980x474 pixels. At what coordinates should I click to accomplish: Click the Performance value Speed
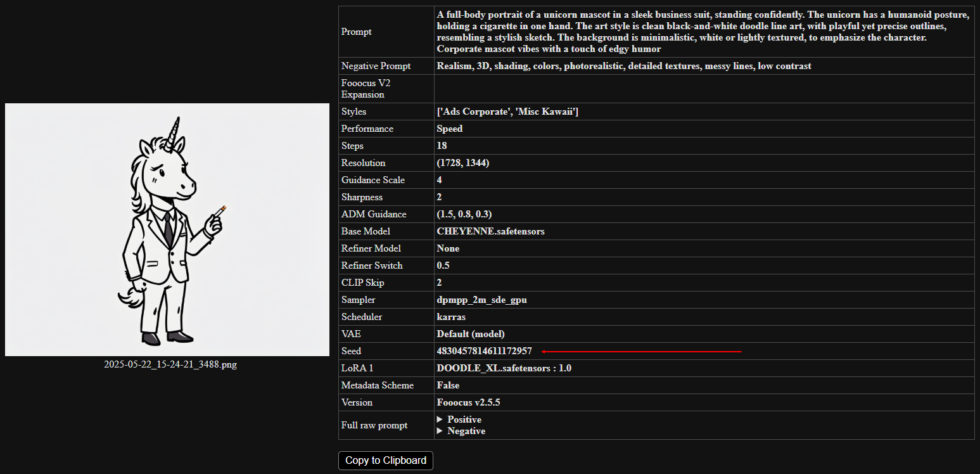(x=450, y=129)
